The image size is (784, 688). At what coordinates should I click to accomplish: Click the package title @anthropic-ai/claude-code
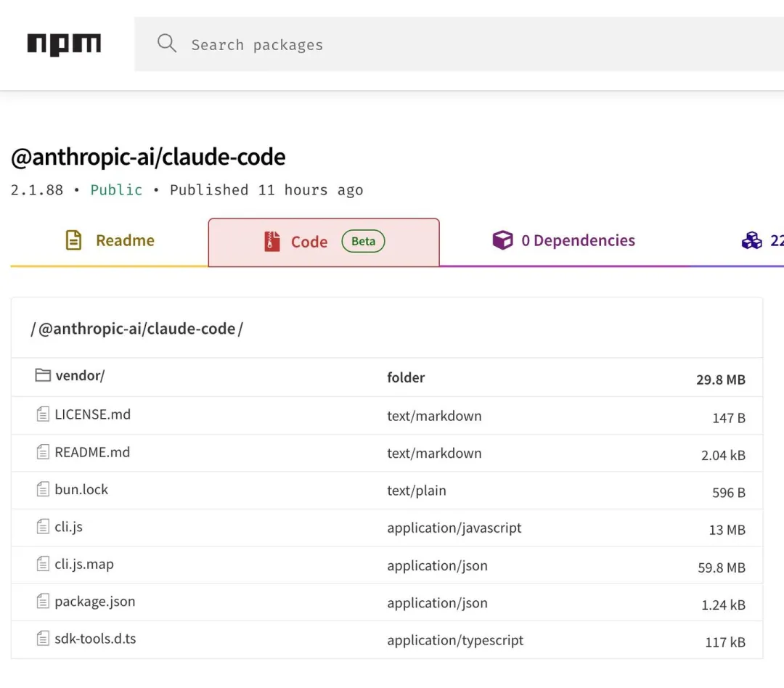[x=148, y=157]
